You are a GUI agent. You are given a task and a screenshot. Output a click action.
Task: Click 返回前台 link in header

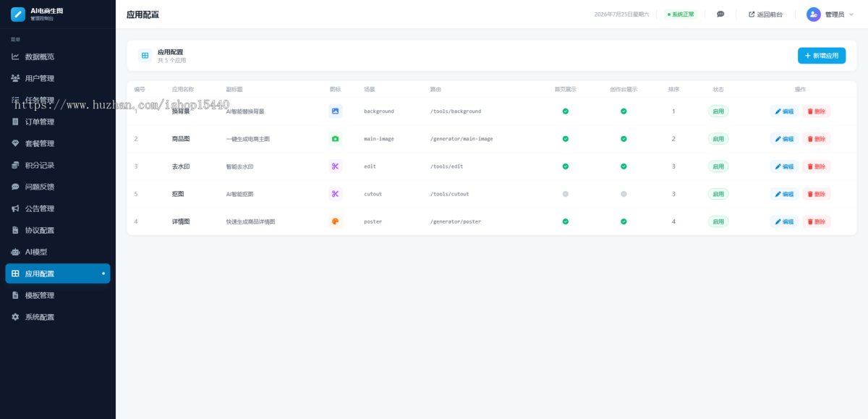pos(765,14)
